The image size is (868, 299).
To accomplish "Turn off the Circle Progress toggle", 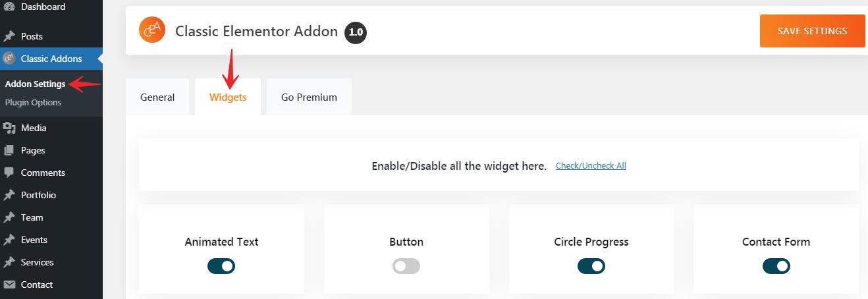I will 591,266.
